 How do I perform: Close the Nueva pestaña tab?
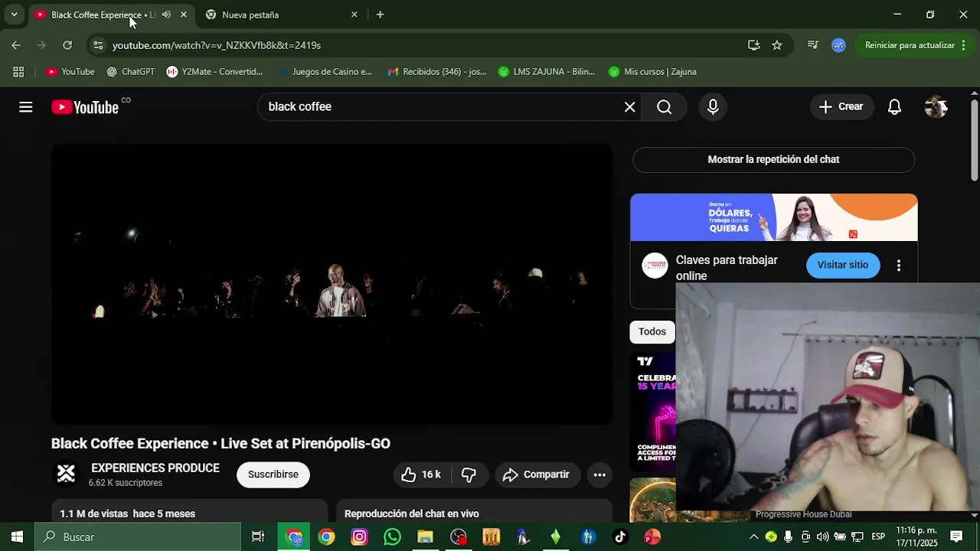354,15
